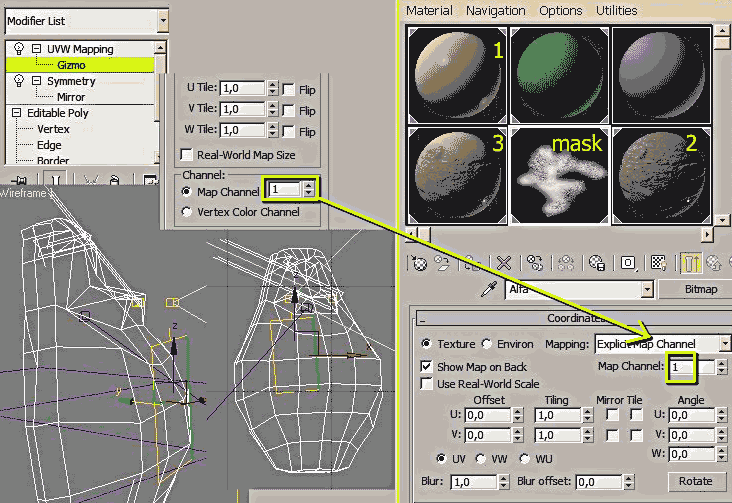
Task: Open the Material menu
Action: 429,10
